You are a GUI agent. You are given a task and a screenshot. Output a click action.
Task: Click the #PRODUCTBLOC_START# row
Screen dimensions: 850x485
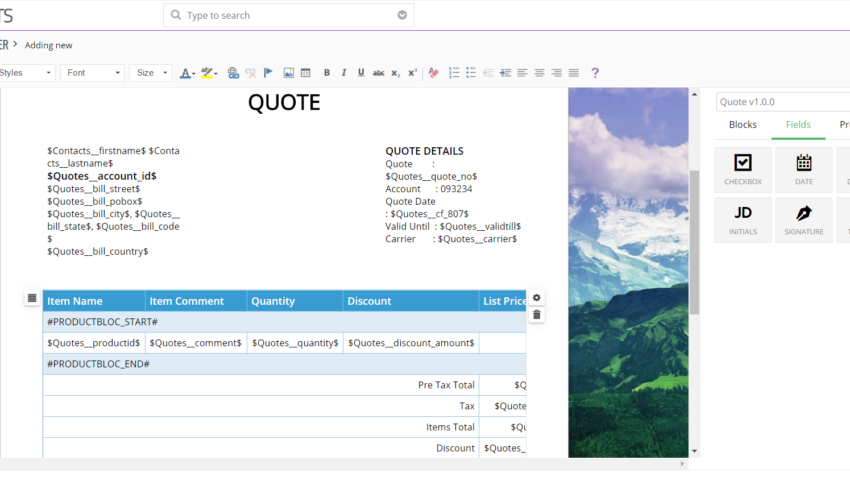285,322
